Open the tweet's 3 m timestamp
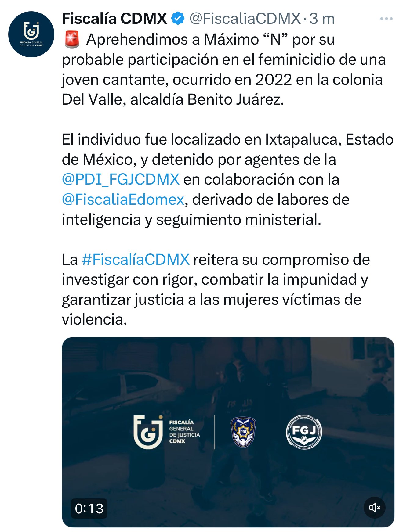Viewport: 403px width, 532px height. click(322, 19)
